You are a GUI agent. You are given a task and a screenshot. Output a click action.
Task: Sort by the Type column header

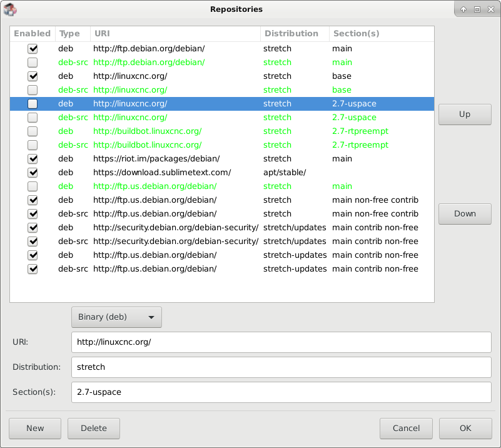click(73, 34)
